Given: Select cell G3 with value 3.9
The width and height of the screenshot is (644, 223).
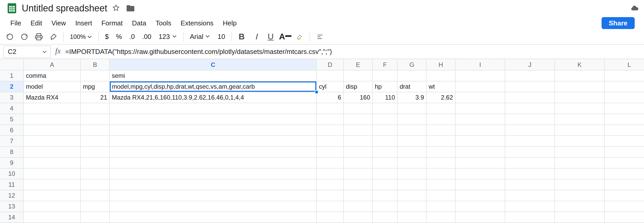Looking at the screenshot, I should [412, 97].
